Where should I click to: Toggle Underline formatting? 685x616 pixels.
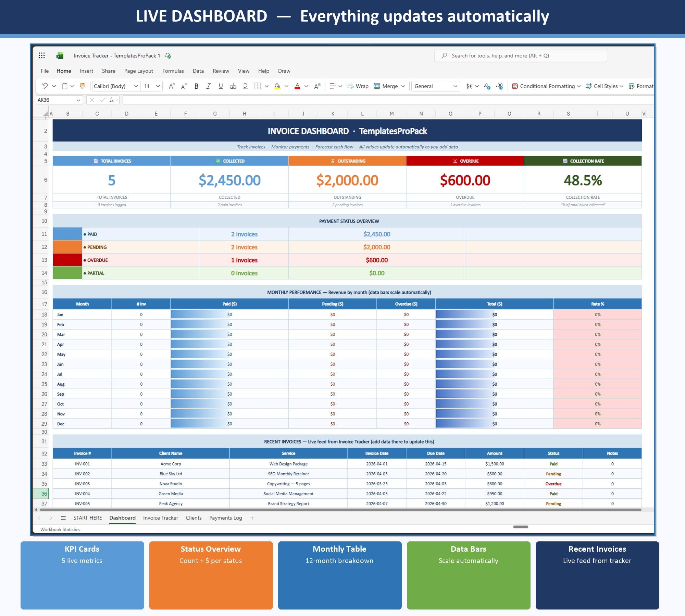(221, 86)
